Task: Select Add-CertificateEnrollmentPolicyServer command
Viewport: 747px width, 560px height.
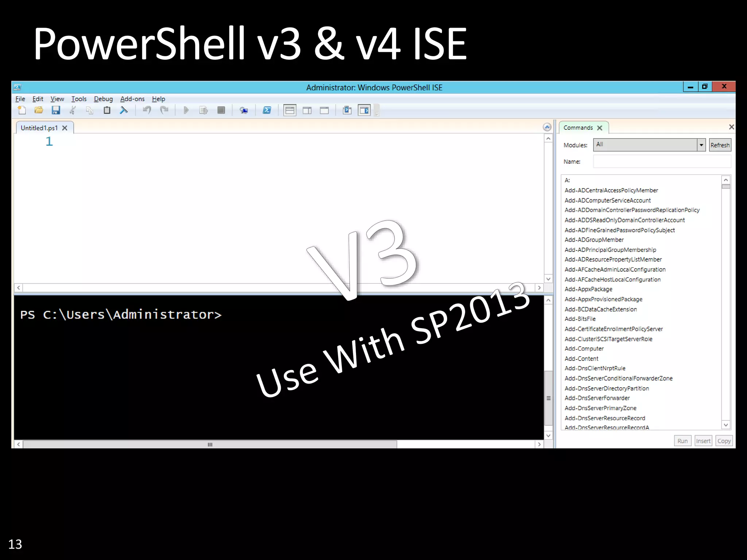Action: (x=614, y=329)
